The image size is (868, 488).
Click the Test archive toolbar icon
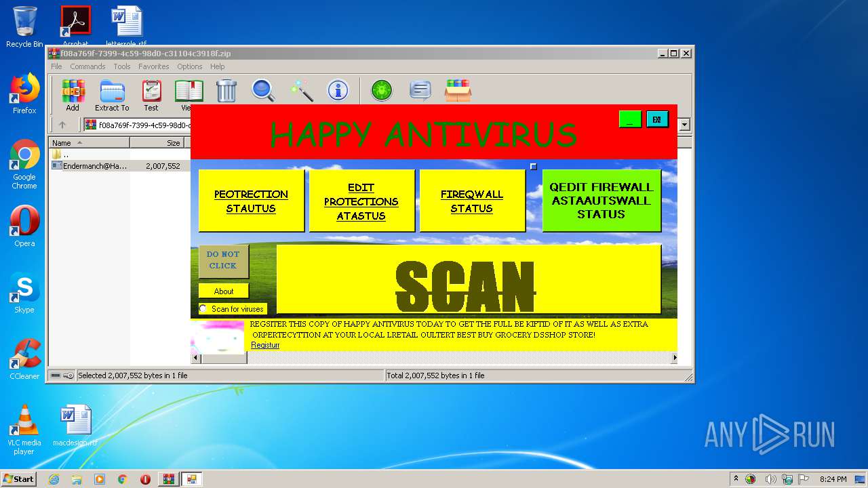151,95
